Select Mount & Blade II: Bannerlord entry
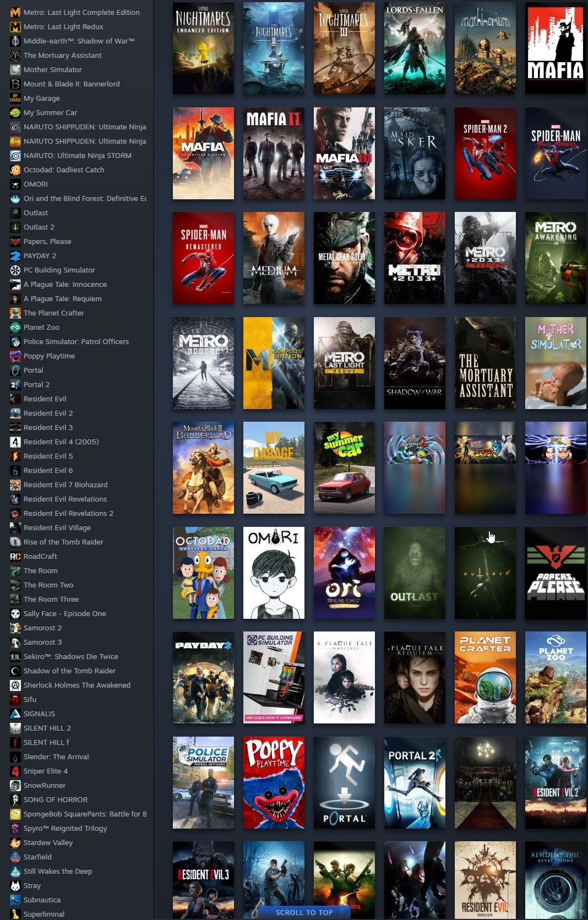588x920 pixels. (x=71, y=84)
